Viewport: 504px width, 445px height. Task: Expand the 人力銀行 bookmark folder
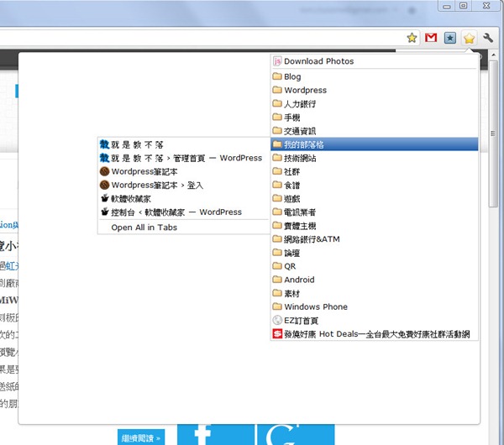375,103
